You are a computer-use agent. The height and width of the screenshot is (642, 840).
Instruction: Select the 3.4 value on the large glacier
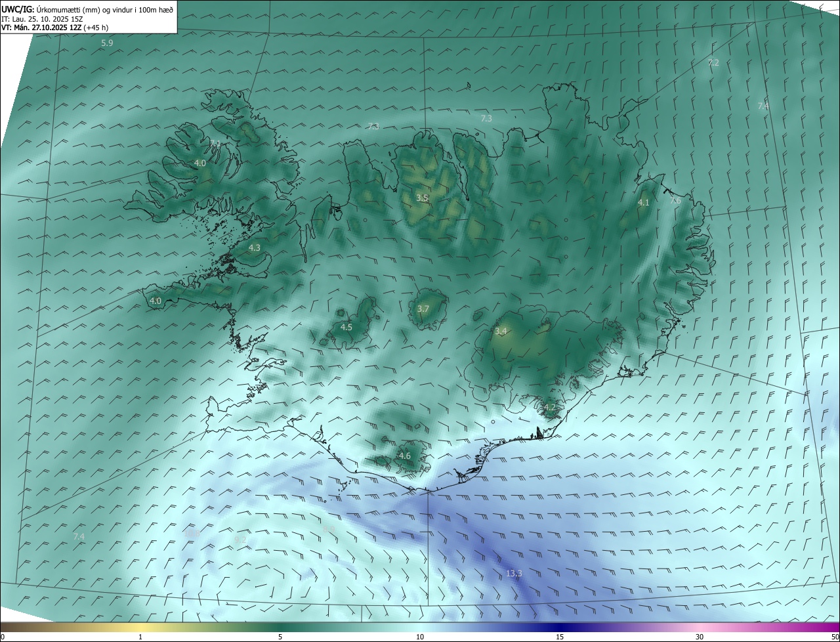pyautogui.click(x=501, y=332)
